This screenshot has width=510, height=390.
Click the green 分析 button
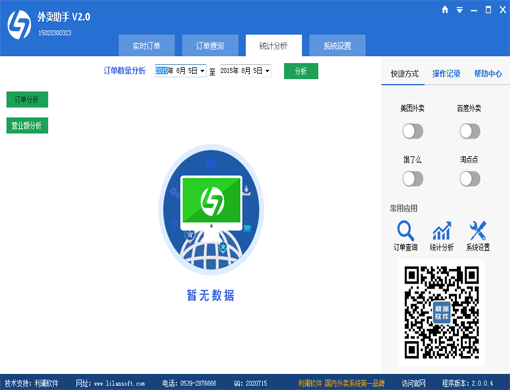(301, 71)
